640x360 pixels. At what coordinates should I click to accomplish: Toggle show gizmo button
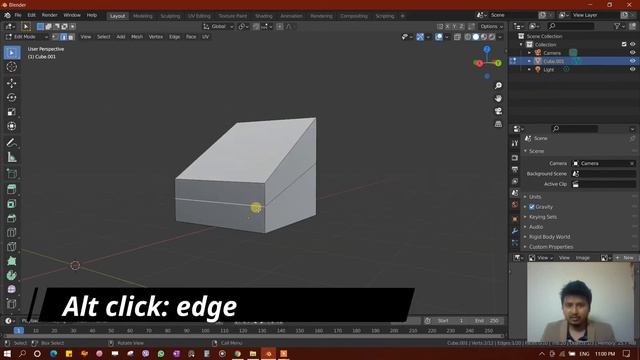point(420,37)
